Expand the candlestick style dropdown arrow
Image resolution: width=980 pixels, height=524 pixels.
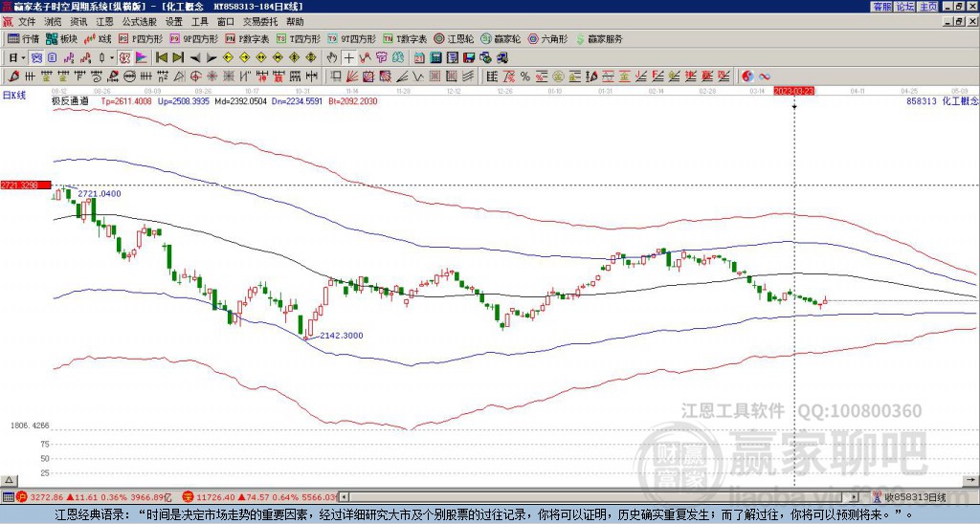point(112,58)
